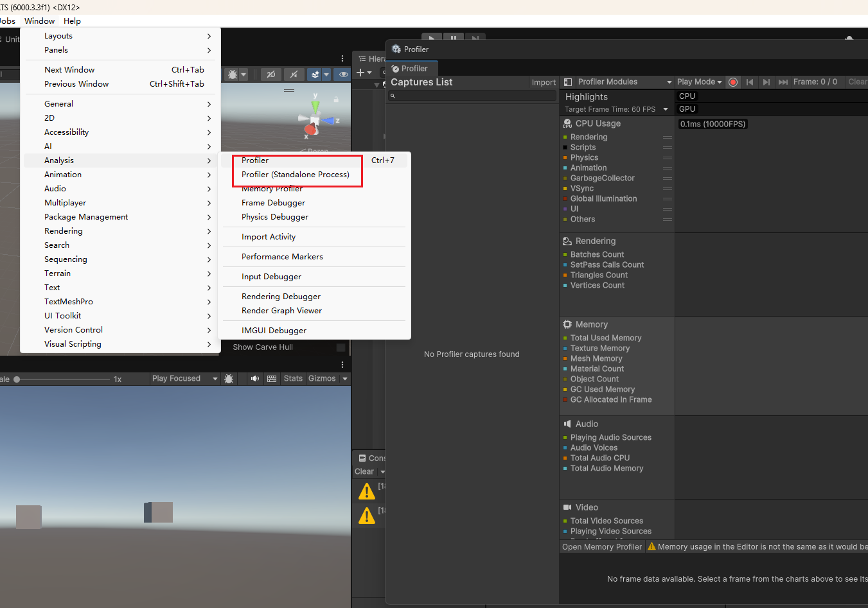Click the Captures List search field
Viewport: 868px width, 608px height.
pos(473,96)
